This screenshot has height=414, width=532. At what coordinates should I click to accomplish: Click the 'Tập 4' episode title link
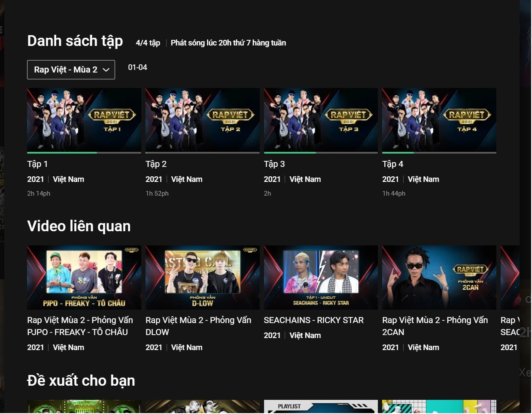392,164
